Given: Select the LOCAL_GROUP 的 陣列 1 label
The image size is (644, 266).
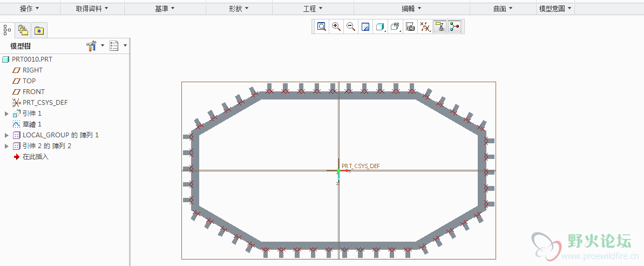Looking at the screenshot, I should point(61,135).
